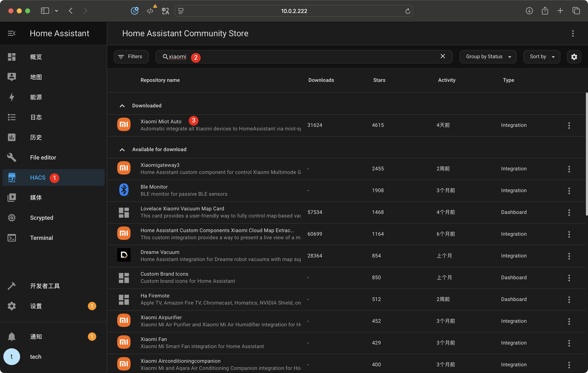Screen dimensions: 588x373
Task: Open Xiaomigateway3 row options menu
Action: click(569, 169)
